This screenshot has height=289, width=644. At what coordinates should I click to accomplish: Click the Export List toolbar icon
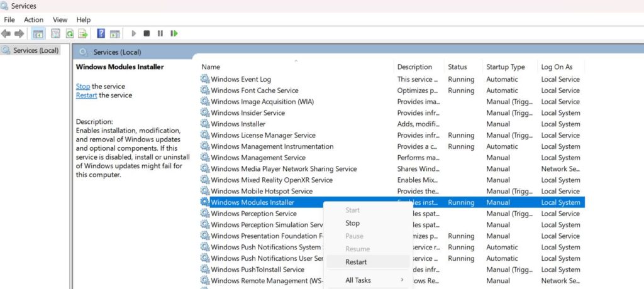(x=83, y=33)
